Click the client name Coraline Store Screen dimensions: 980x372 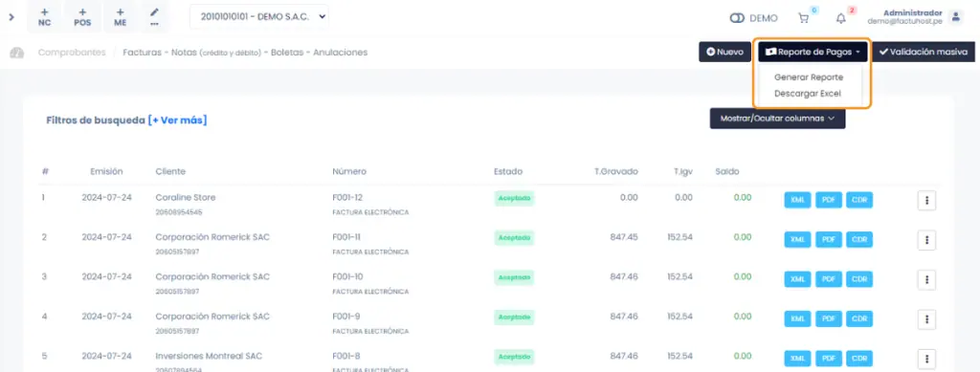point(186,197)
